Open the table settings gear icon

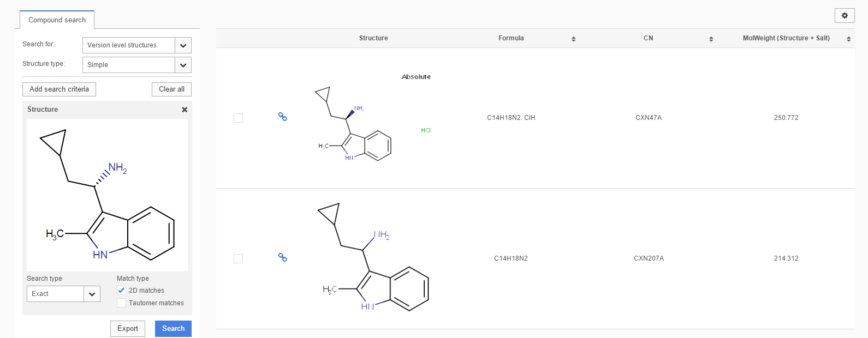pyautogui.click(x=845, y=16)
